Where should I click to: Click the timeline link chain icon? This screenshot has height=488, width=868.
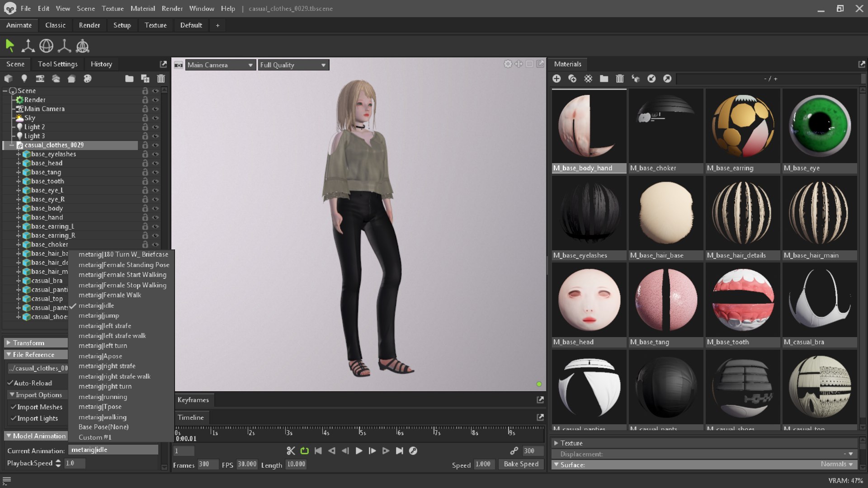[514, 451]
